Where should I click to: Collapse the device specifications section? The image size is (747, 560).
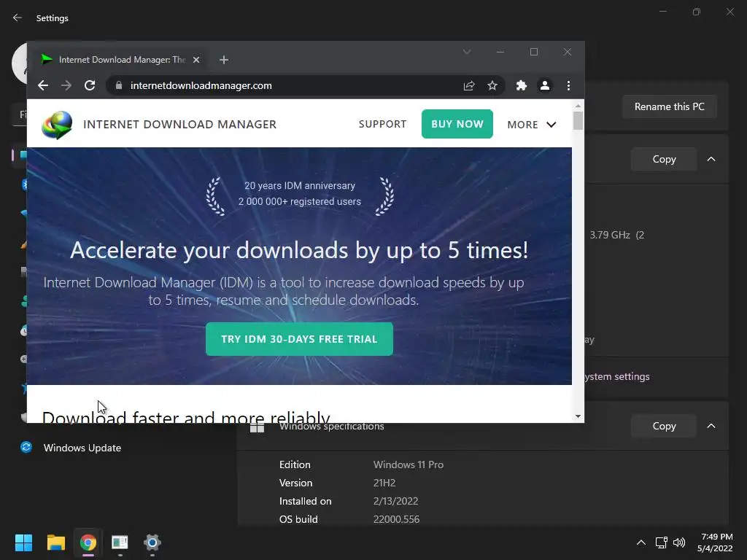point(711,159)
